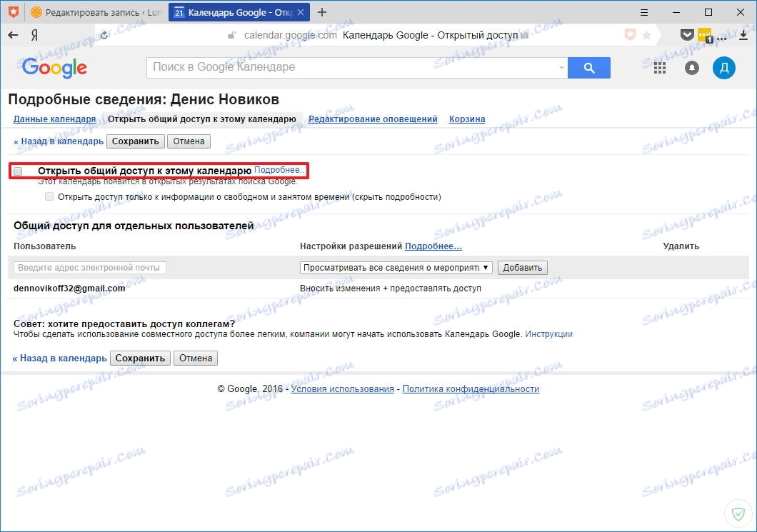Click the address bar lock icon

point(232,35)
